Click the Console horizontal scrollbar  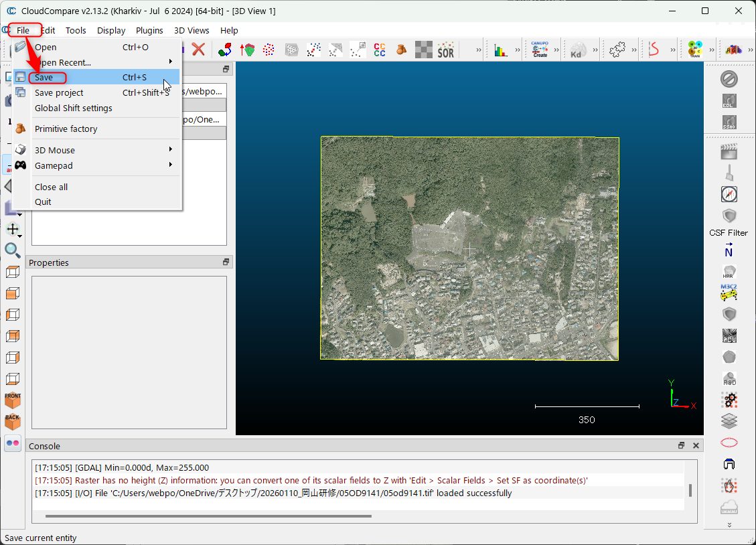(208, 516)
